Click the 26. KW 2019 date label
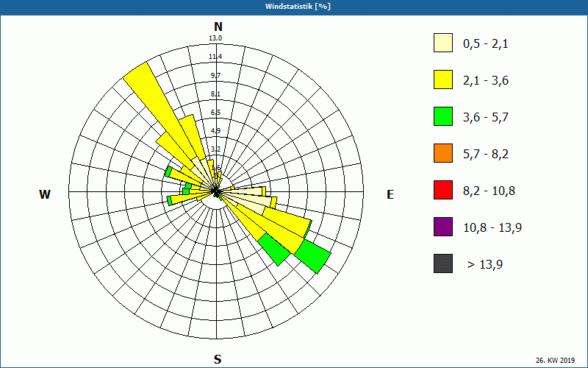 [x=555, y=360]
